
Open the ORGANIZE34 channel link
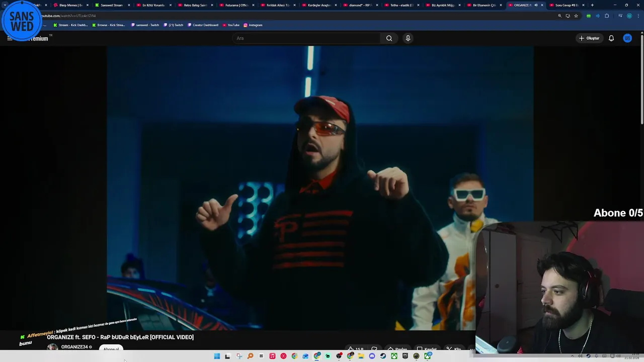point(74,347)
